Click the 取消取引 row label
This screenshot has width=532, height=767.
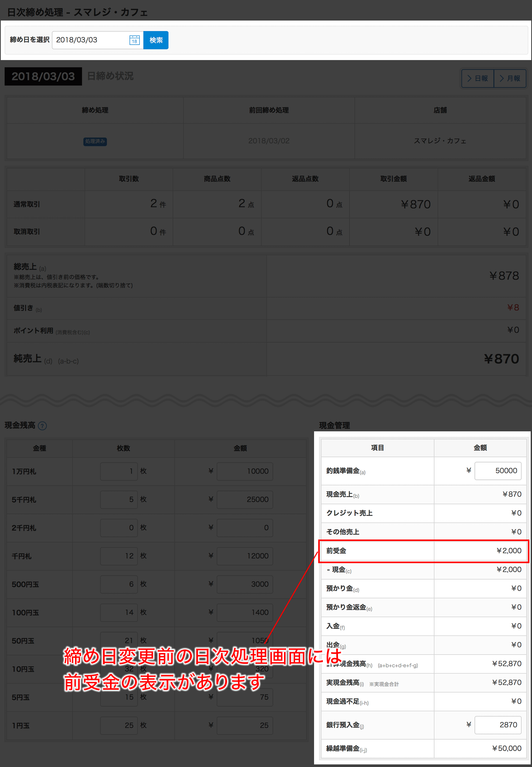[x=27, y=232]
